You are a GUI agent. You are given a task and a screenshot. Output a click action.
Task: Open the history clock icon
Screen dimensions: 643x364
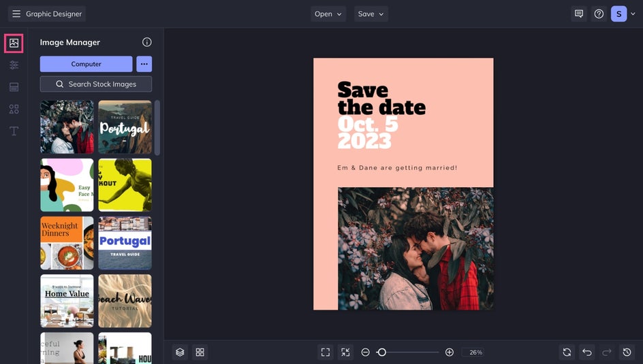pyautogui.click(x=627, y=352)
